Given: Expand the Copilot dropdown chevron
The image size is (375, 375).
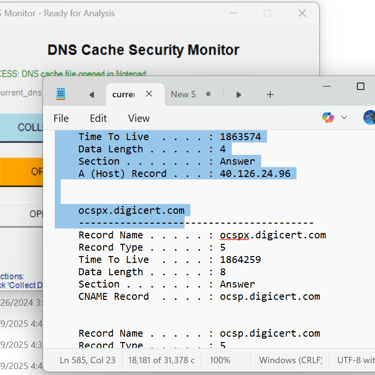Looking at the screenshot, I should [x=344, y=117].
